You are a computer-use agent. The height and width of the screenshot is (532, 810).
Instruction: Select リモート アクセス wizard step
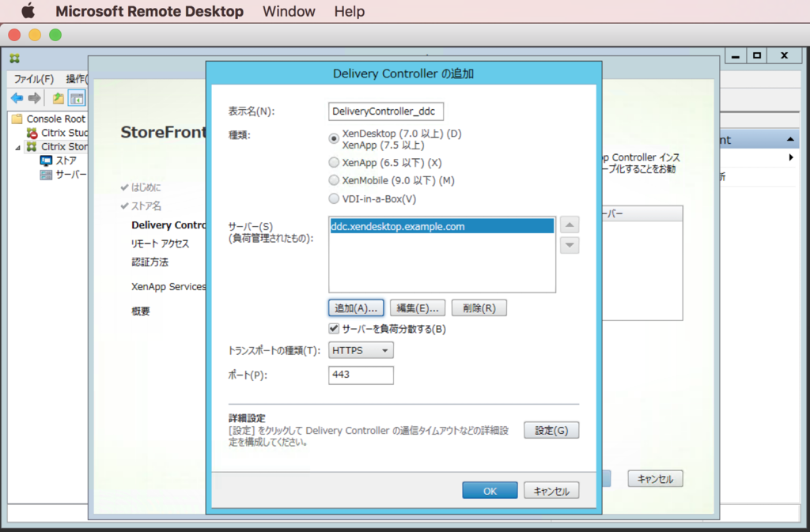pos(160,243)
